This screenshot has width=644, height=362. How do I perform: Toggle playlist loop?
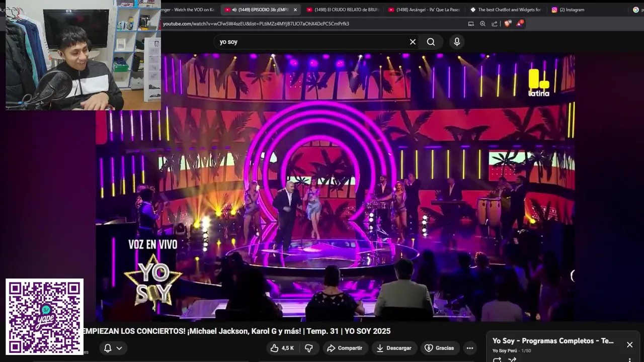click(x=497, y=359)
